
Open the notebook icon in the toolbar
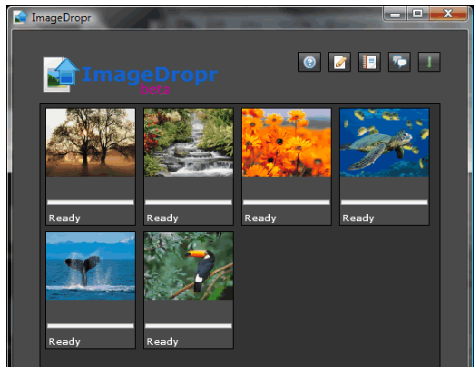(x=369, y=62)
